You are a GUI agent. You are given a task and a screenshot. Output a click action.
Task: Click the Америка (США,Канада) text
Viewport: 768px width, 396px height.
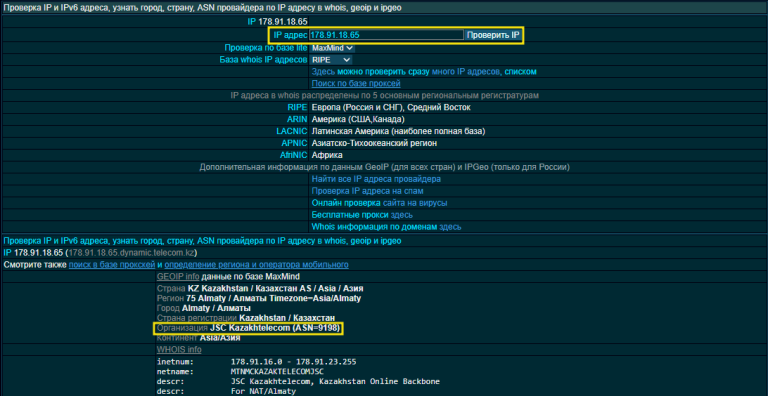pos(358,119)
